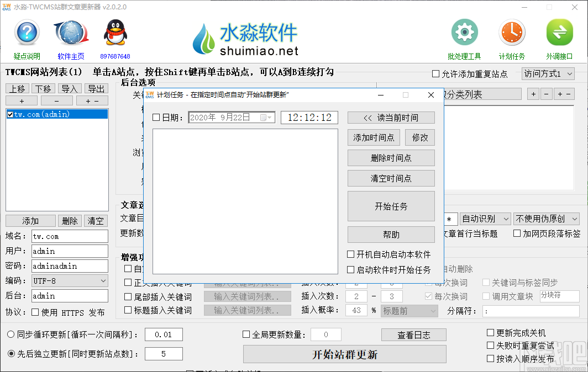The image size is (588, 372).
Task: Open the log with 查看日志
Action: pos(413,335)
